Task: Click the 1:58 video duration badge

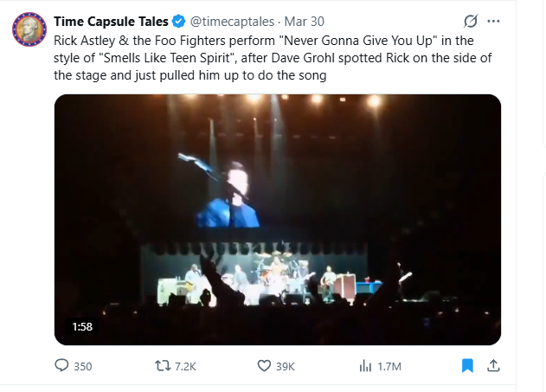Action: click(x=82, y=327)
